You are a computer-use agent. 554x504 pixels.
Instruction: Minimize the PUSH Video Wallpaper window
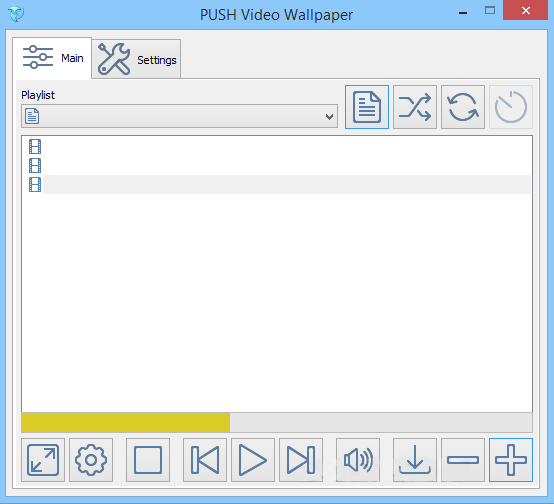[463, 12]
